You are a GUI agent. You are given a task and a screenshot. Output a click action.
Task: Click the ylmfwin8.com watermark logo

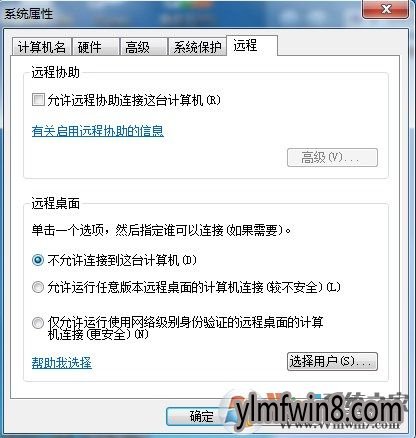coord(317,413)
